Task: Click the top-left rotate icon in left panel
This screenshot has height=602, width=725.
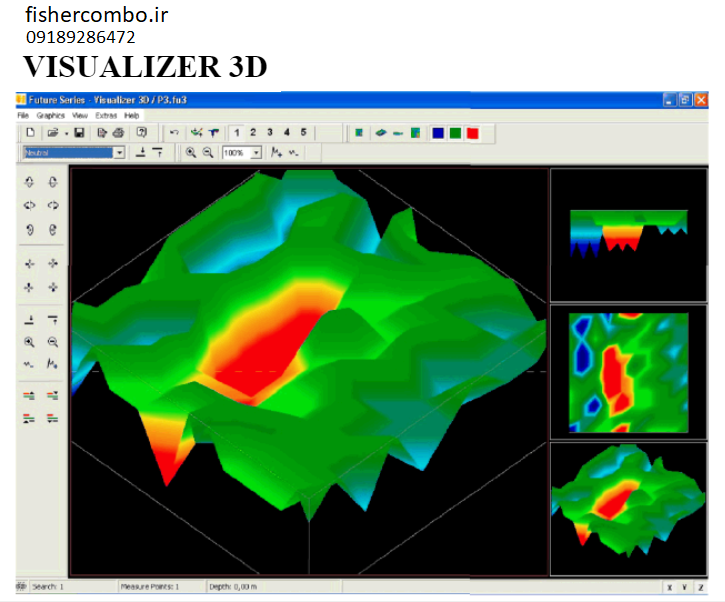Action: [29, 182]
